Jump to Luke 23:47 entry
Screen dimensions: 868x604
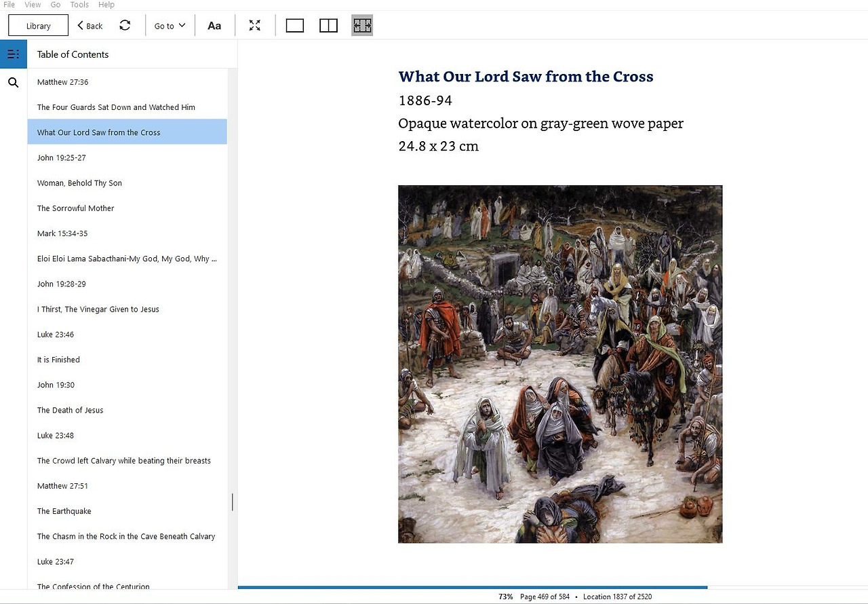pos(127,562)
